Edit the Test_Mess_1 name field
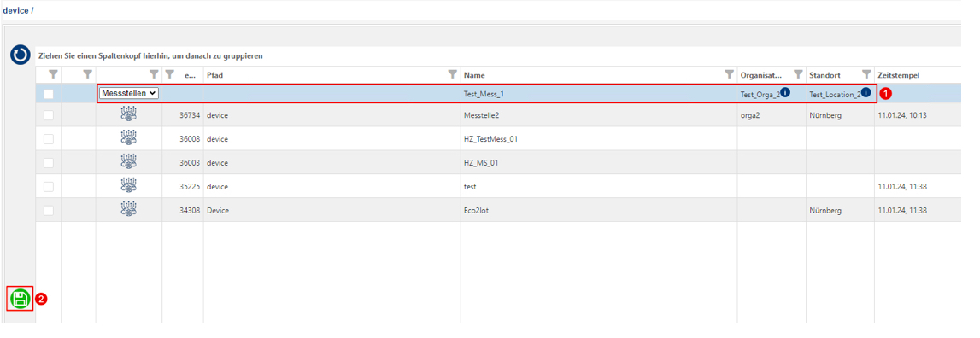 599,94
